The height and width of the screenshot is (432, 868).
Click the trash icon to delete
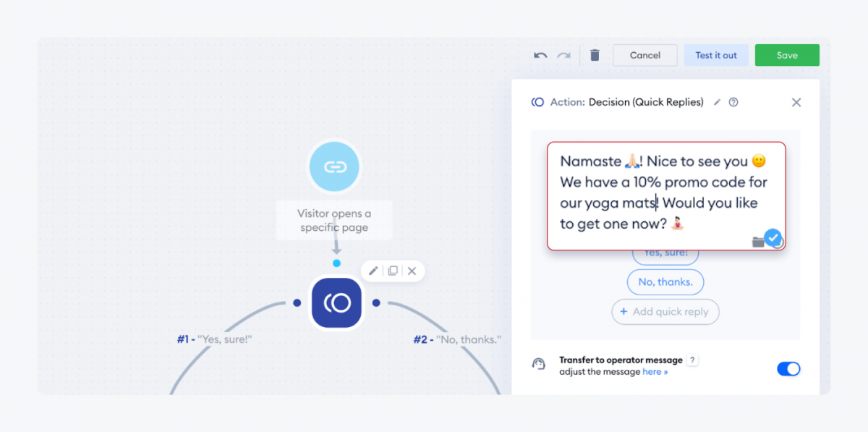(595, 55)
